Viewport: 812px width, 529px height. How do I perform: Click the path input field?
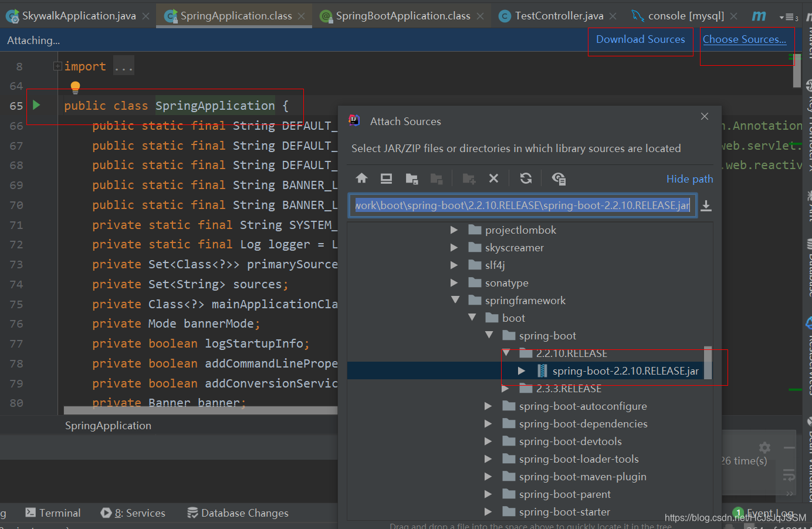523,205
